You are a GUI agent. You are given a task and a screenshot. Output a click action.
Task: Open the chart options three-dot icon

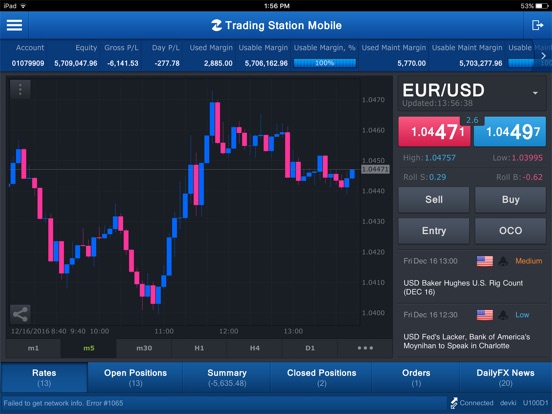(20, 89)
